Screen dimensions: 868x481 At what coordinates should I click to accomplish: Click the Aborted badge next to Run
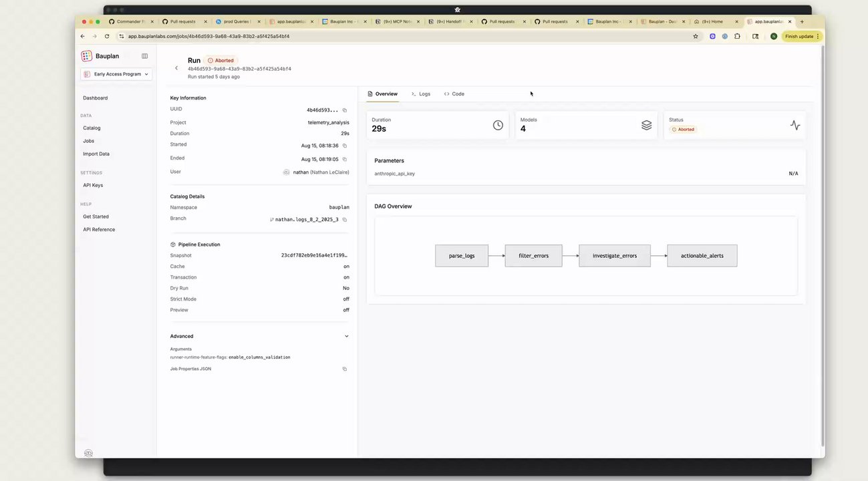pyautogui.click(x=221, y=60)
